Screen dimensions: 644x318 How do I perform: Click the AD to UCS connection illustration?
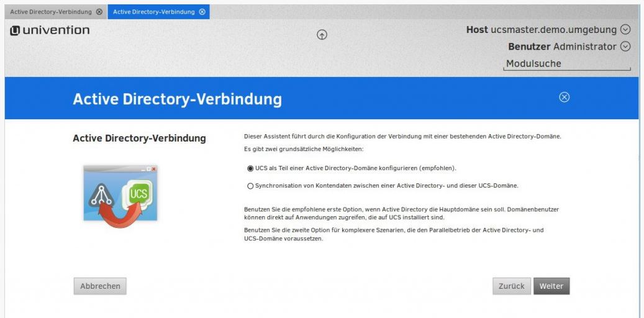point(120,196)
